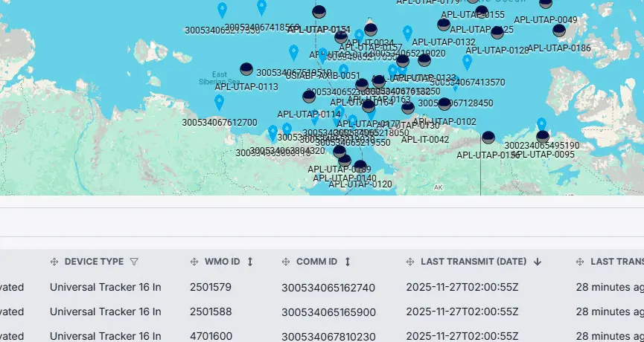This screenshot has width=644, height=342.
Task: Click the Last Transmit (Date) descending sort arrow
Action: 537,262
